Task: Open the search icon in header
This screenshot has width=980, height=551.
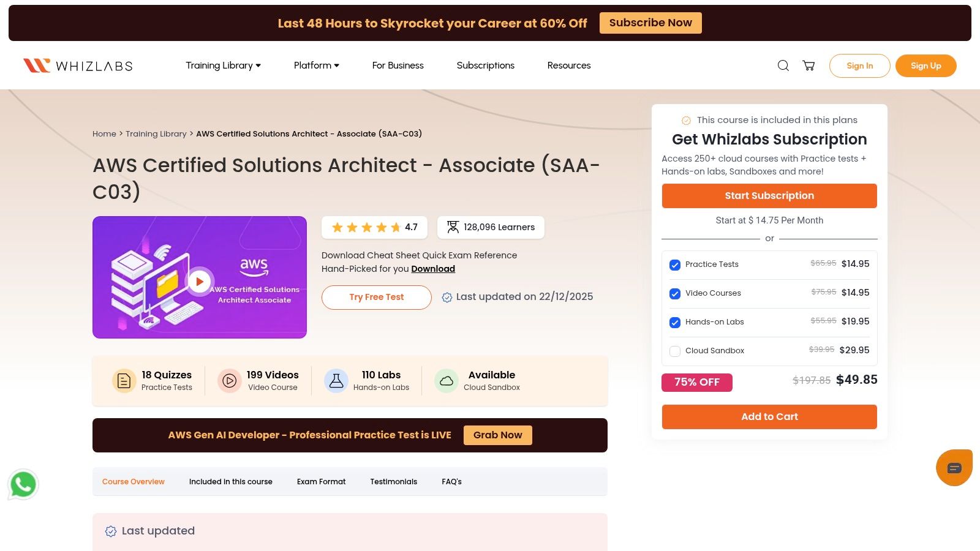Action: pos(783,66)
